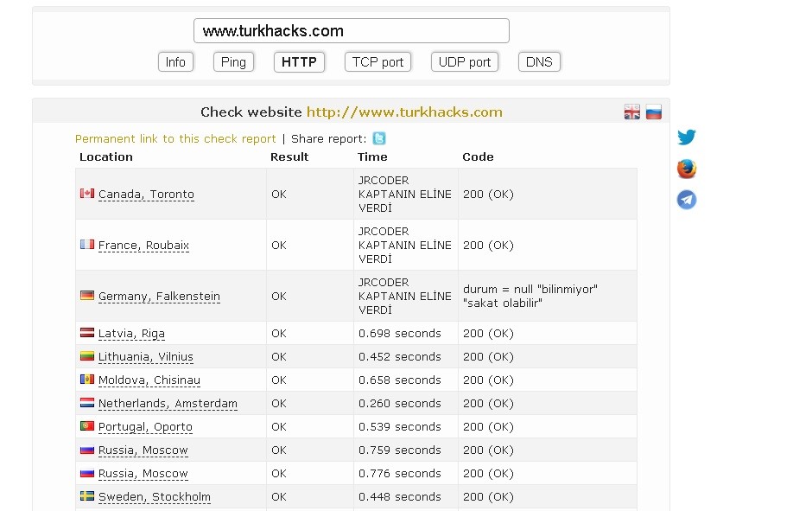
Task: Click the Firefox sidebar icon
Action: 686,169
